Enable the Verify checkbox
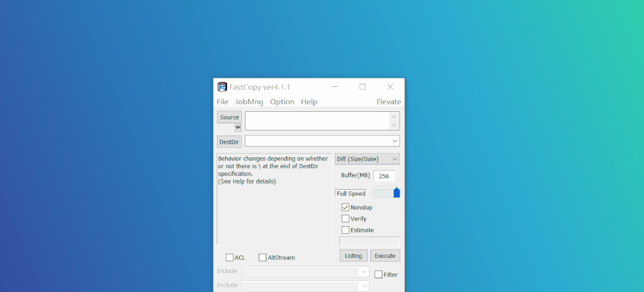 (x=345, y=219)
